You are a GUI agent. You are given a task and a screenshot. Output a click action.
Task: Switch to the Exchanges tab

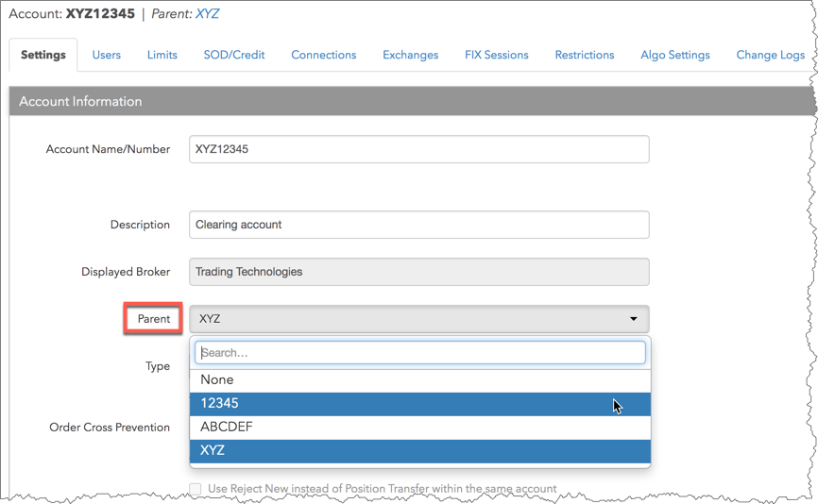[410, 55]
